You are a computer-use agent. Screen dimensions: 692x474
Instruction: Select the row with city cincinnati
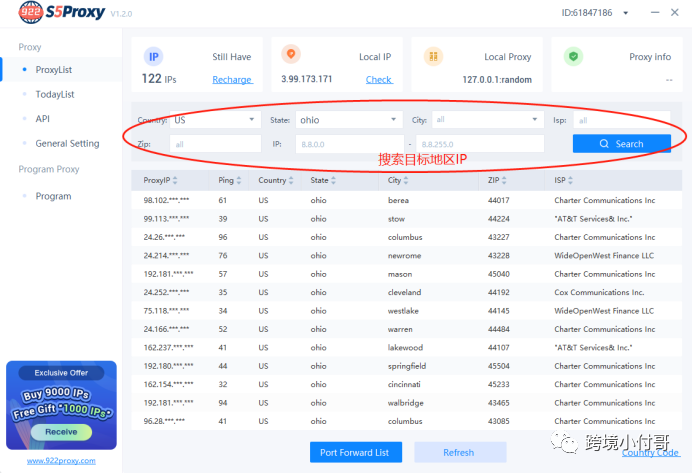click(406, 384)
